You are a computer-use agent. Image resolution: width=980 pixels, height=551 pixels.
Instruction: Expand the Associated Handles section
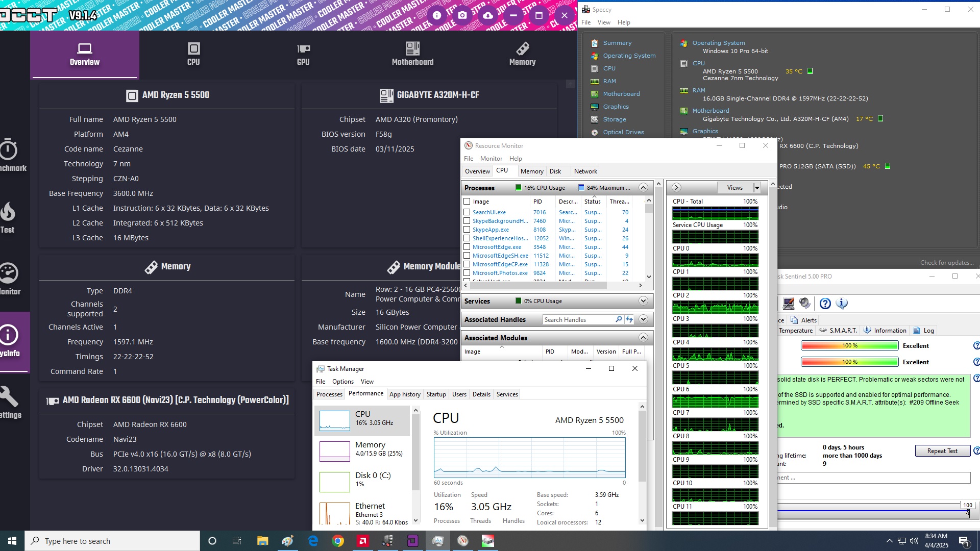click(x=643, y=319)
